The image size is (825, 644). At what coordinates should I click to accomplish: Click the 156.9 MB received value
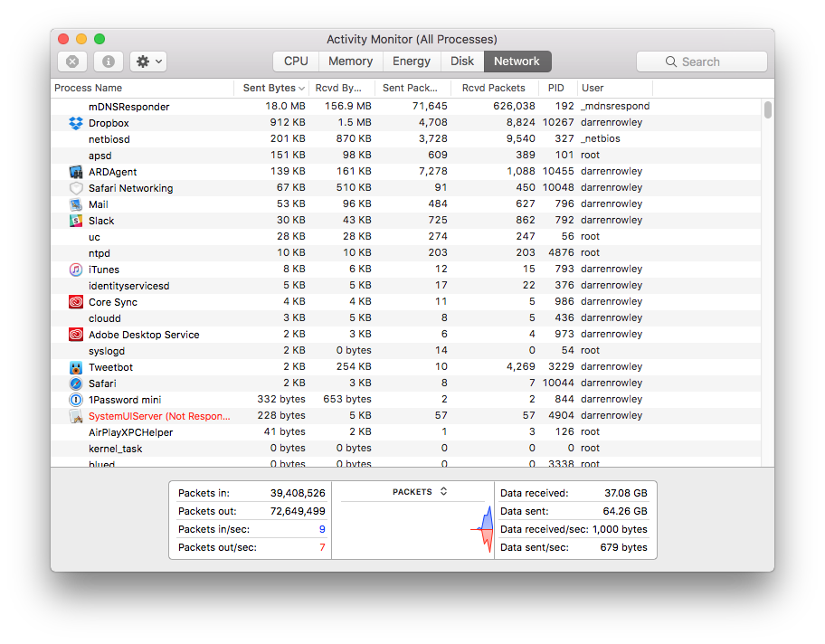[x=348, y=107]
